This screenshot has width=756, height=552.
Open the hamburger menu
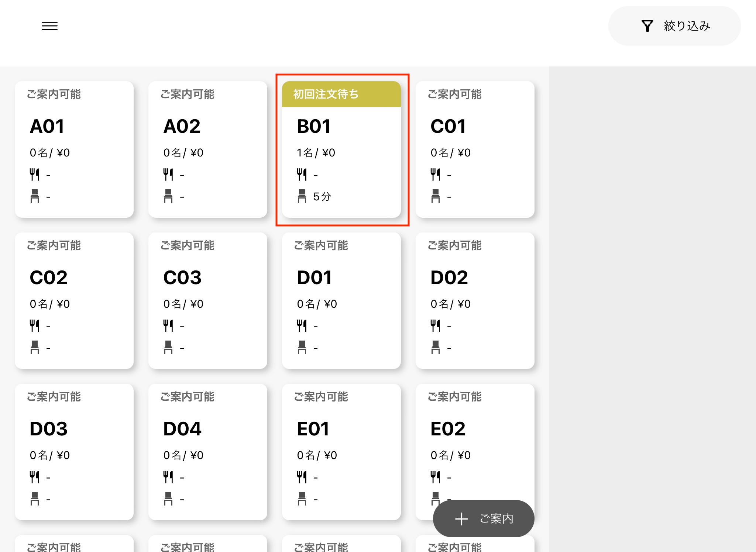coord(49,26)
